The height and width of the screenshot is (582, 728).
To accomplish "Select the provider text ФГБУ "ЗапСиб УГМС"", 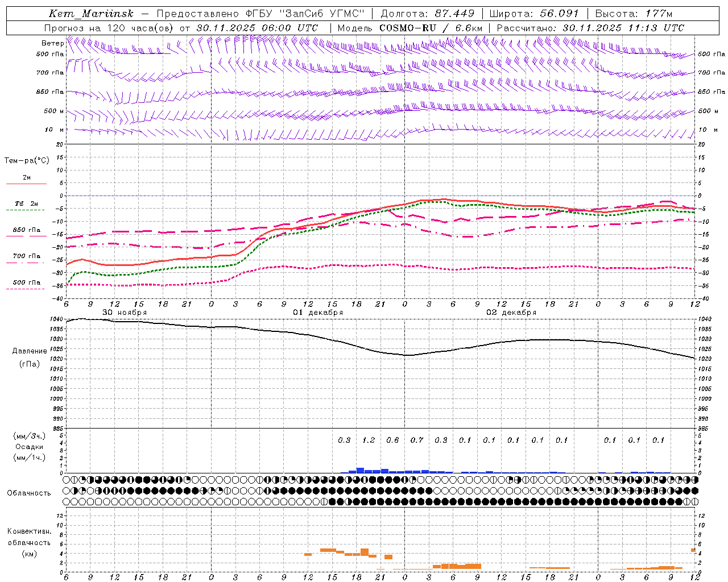I will (x=306, y=14).
